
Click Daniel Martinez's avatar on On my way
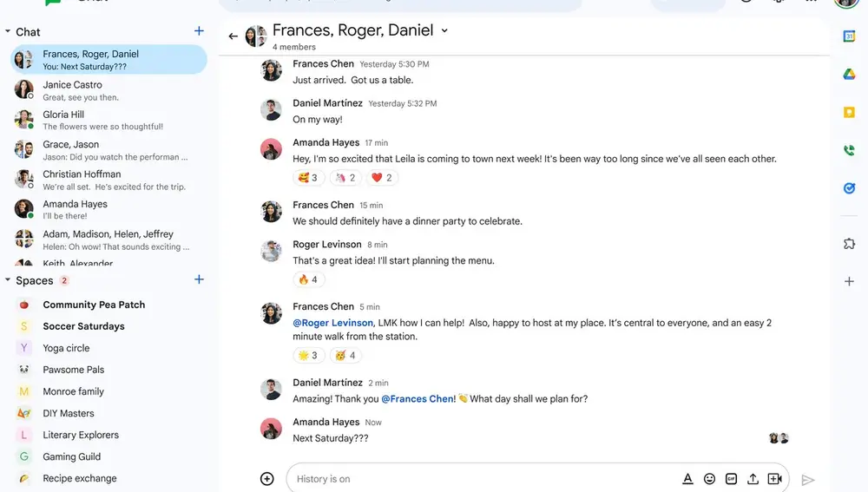click(271, 109)
